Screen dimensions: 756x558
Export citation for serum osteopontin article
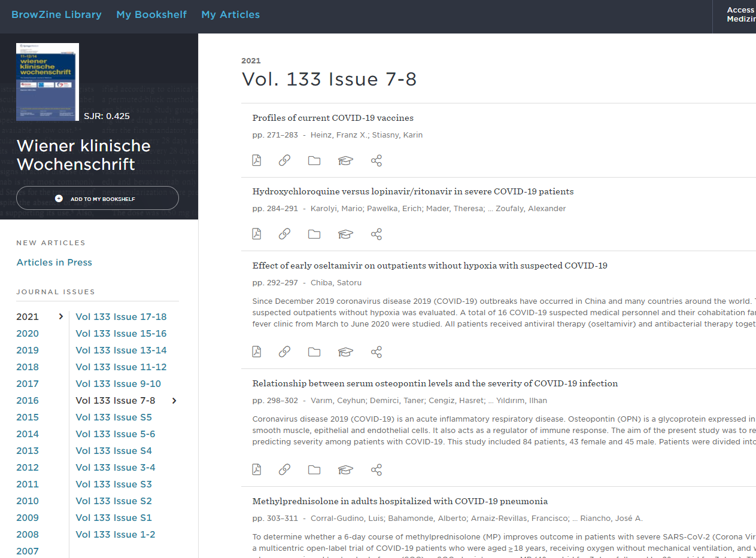coord(345,469)
